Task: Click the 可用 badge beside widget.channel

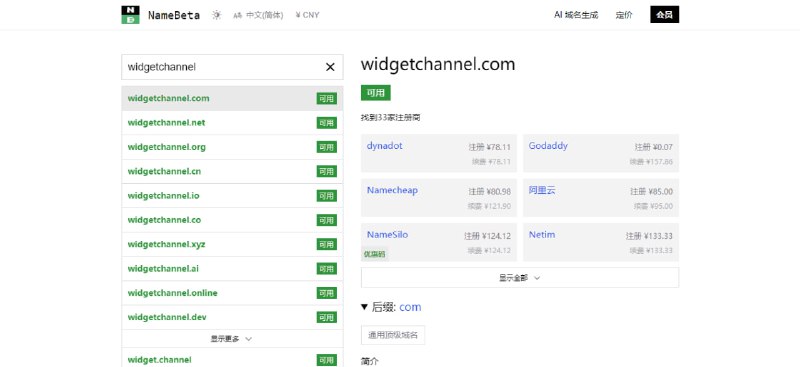Action: click(x=327, y=360)
